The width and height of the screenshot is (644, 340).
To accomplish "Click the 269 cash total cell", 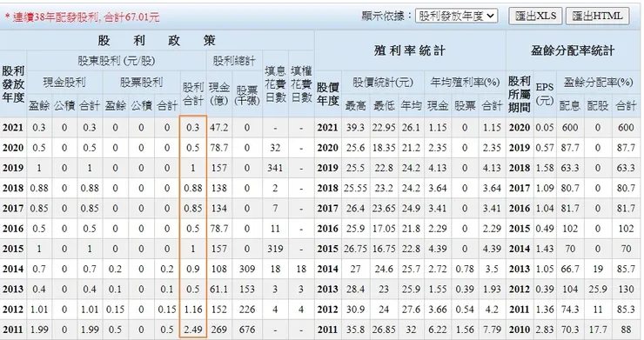I will tap(219, 330).
